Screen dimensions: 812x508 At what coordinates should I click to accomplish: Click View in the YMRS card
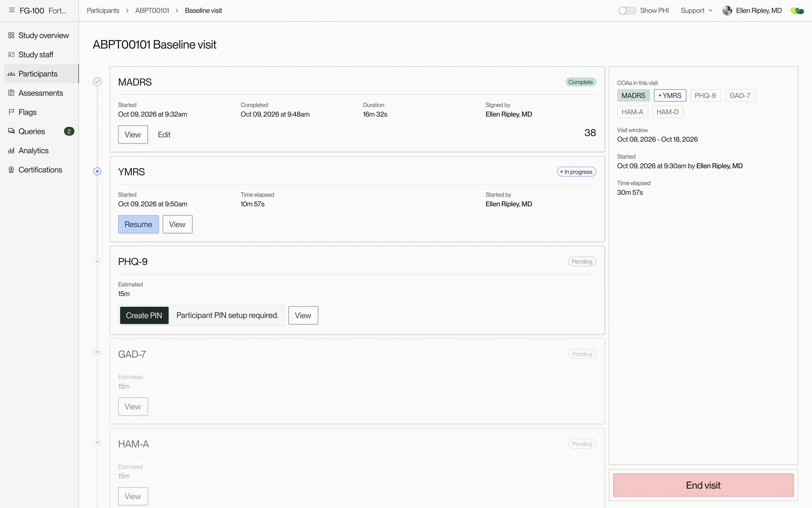(x=178, y=224)
